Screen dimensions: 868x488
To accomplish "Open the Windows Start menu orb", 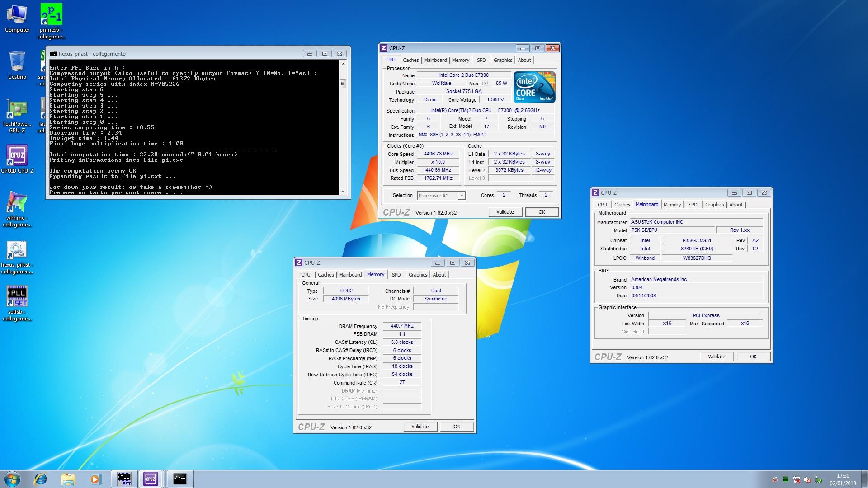I will [x=12, y=479].
